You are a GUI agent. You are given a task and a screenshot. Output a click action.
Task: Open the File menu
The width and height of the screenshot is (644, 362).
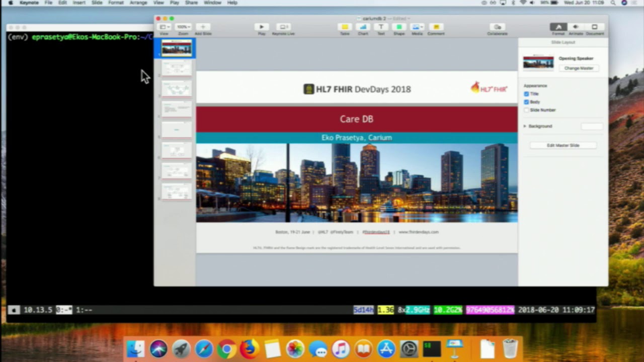pos(48,3)
